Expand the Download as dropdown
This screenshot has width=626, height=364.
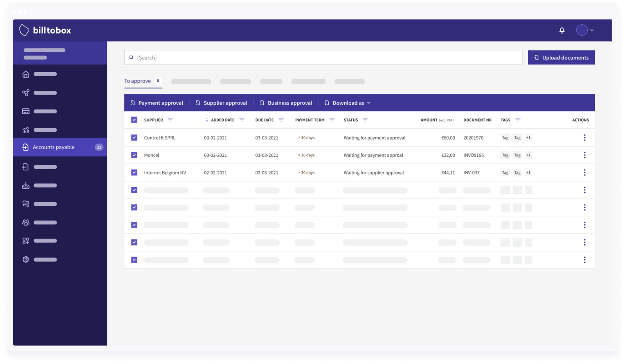(x=348, y=103)
